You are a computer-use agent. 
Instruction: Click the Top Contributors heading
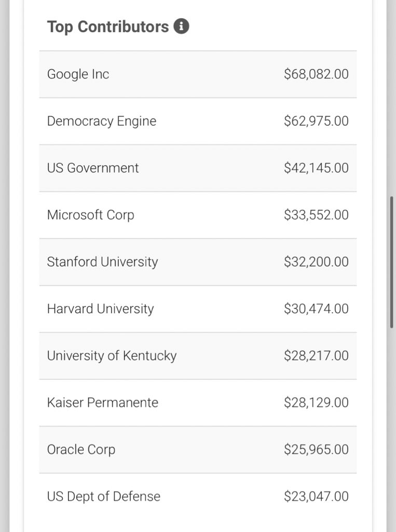tap(108, 27)
